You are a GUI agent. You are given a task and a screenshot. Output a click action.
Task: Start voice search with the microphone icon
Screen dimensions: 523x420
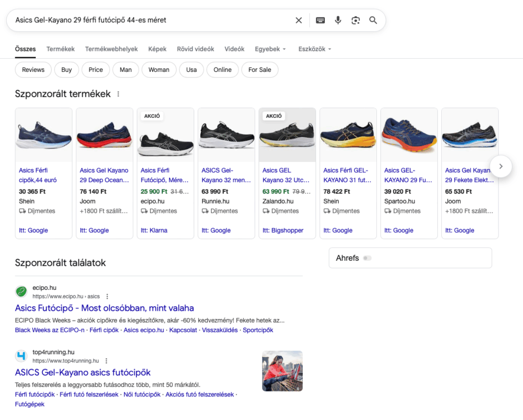point(338,20)
